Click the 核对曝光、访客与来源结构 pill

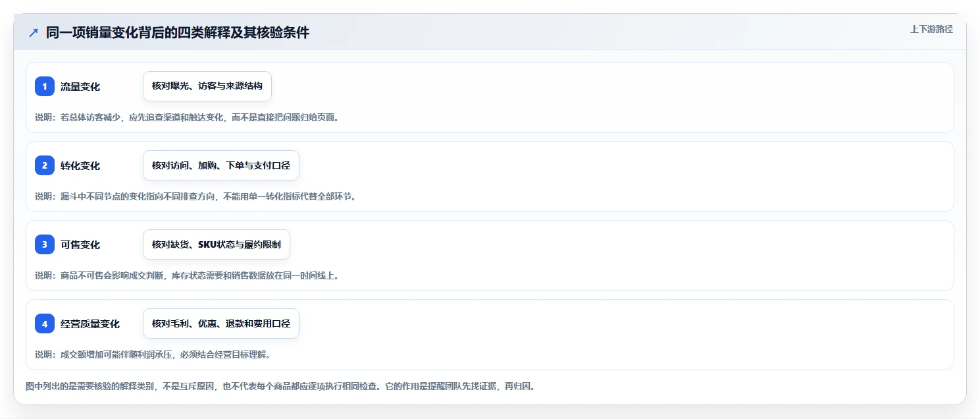(x=207, y=86)
